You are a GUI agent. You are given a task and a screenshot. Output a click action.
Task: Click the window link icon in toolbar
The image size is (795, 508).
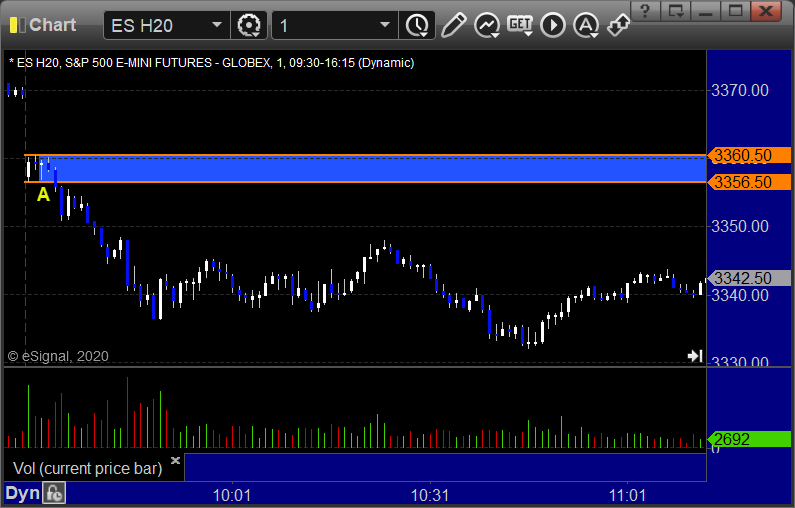[618, 25]
